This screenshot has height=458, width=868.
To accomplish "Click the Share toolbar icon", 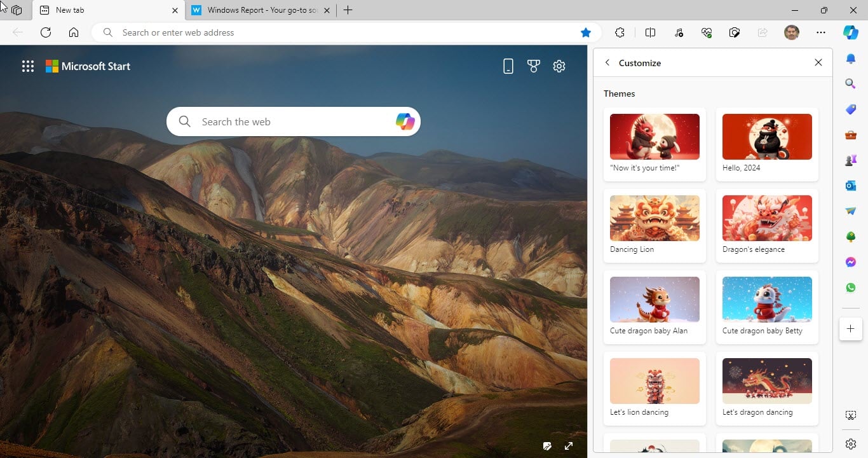I will tap(763, 32).
